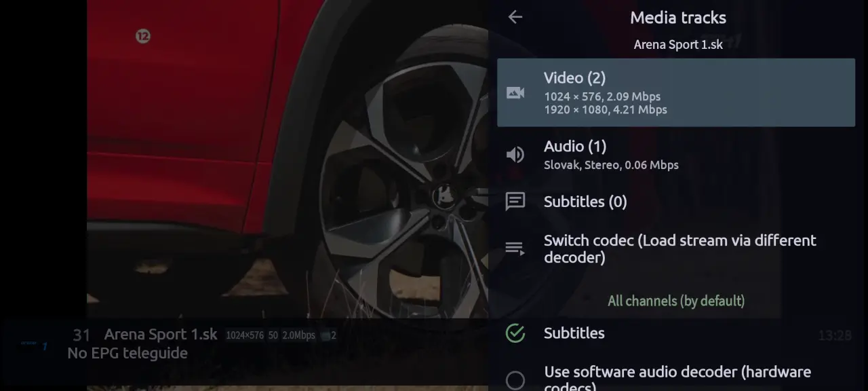Click the video camera icon beside Video (2)

(x=515, y=92)
